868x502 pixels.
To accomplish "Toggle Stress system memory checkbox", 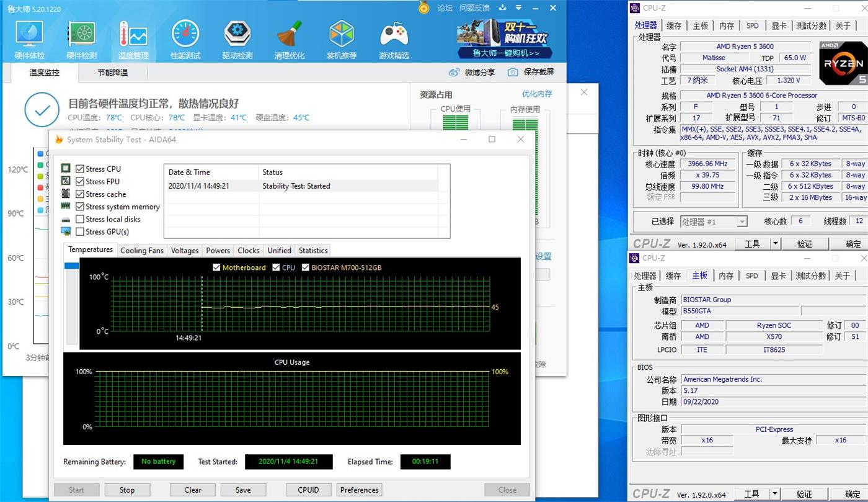I will [80, 207].
